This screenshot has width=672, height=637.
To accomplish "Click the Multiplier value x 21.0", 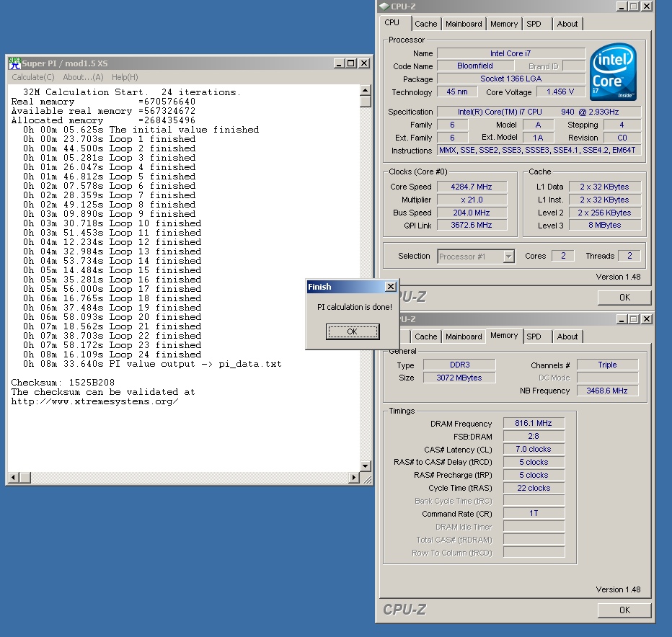I will coord(472,200).
